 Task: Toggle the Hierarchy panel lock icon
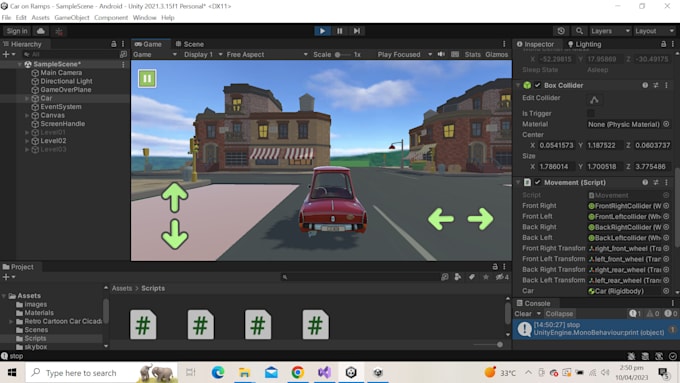pyautogui.click(x=114, y=44)
